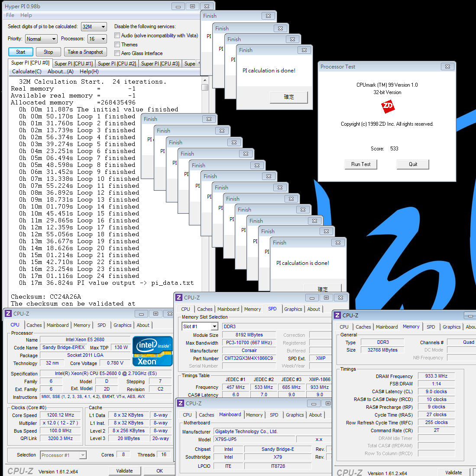
Task: Toggle the Themes checkbox
Action: click(117, 44)
